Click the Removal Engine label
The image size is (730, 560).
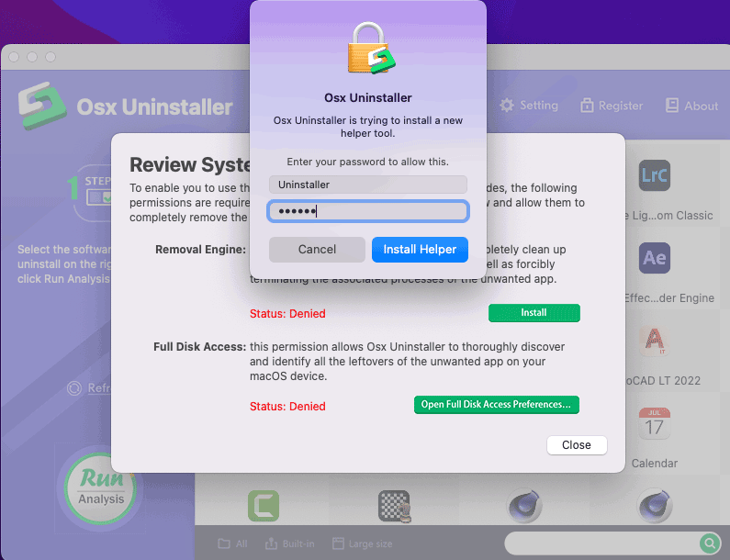point(200,250)
